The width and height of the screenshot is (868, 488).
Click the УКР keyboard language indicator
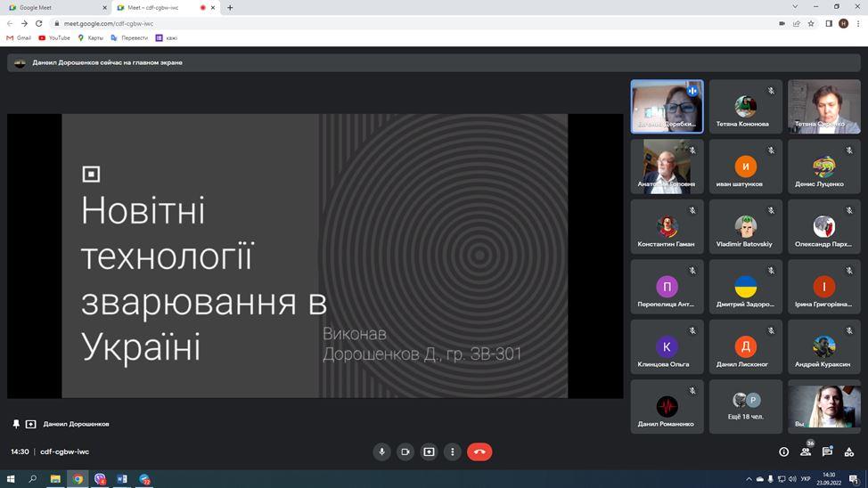(x=806, y=478)
